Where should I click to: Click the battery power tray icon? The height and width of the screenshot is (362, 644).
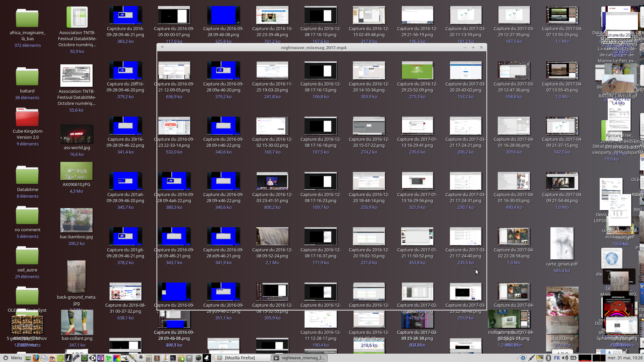pos(573,358)
